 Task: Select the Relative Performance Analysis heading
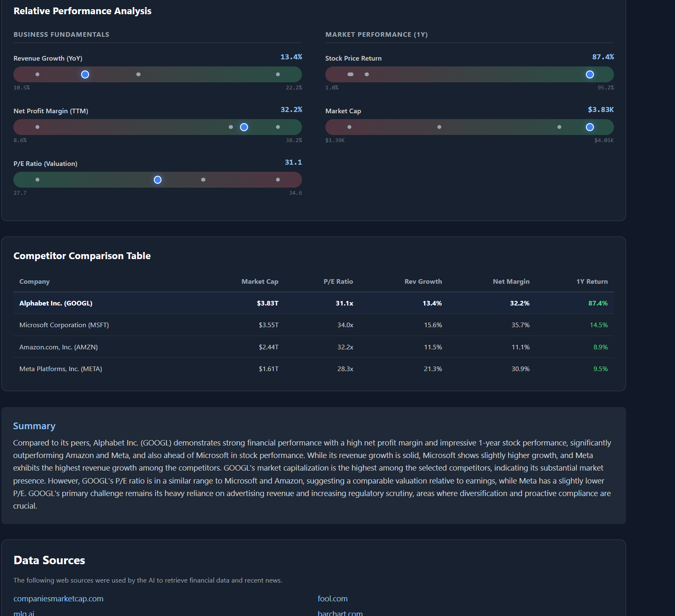point(82,11)
